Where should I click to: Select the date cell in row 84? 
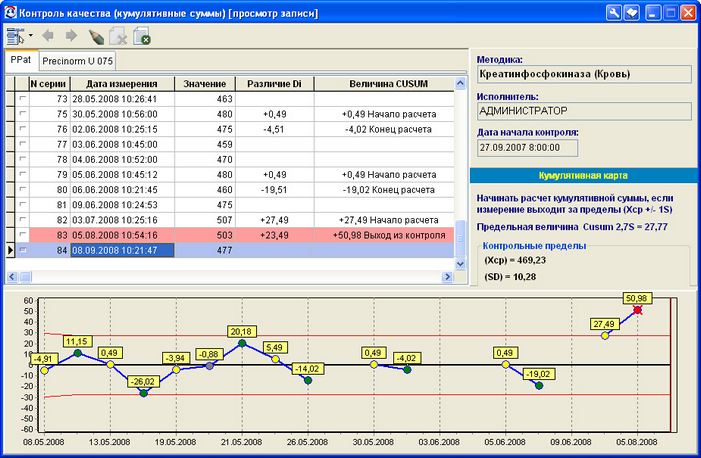[121, 250]
